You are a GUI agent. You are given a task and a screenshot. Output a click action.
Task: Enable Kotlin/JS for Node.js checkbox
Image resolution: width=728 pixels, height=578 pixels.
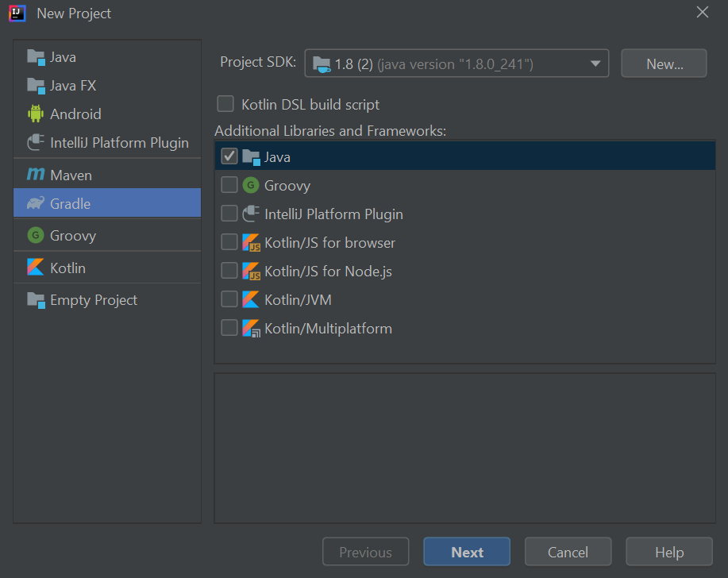[x=229, y=271]
